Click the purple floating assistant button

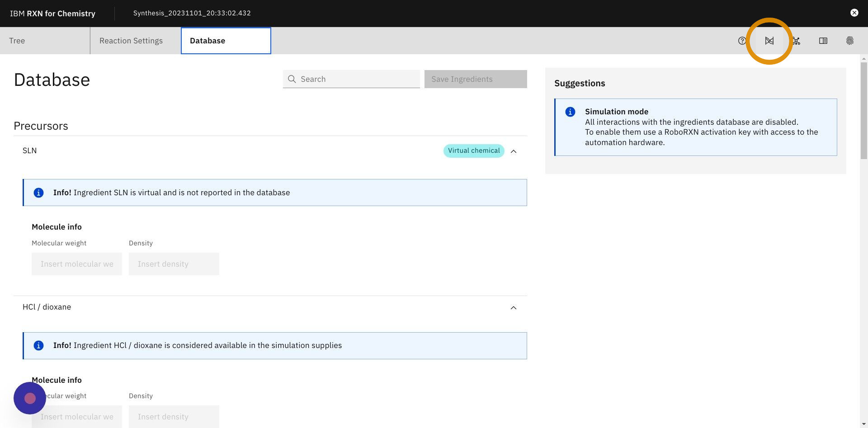coord(30,398)
